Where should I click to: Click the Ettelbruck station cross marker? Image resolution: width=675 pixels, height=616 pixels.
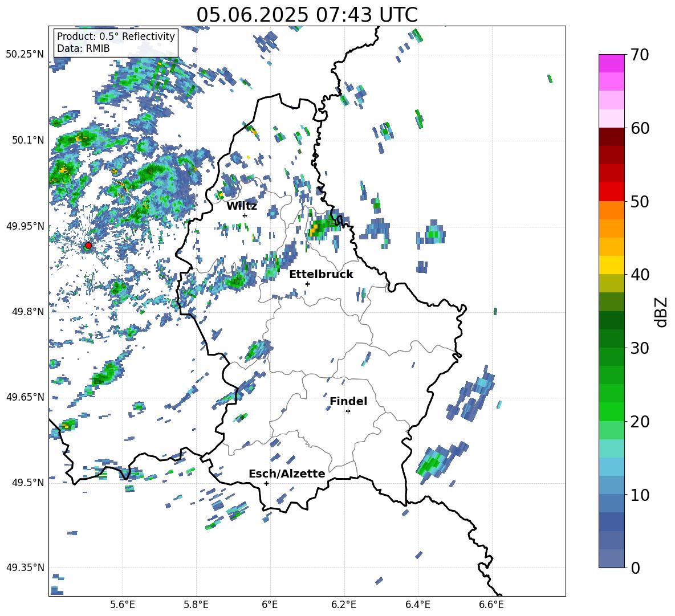[x=307, y=284]
